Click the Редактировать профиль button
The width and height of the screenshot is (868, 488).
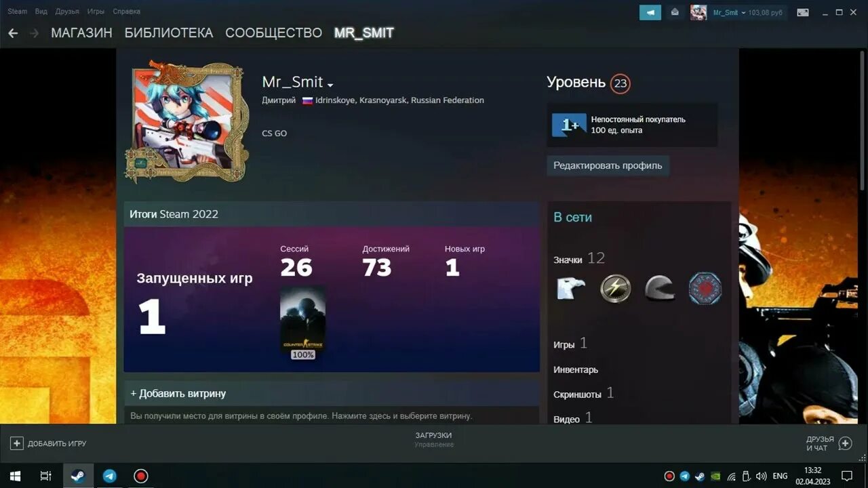pos(608,165)
